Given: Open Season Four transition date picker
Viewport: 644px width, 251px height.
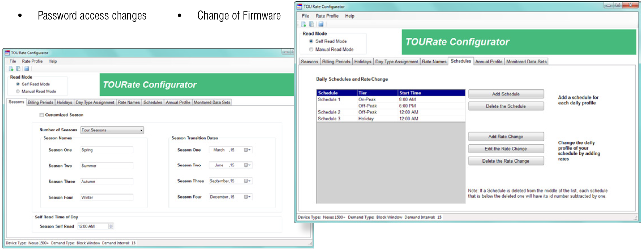Looking at the screenshot, I should (247, 197).
